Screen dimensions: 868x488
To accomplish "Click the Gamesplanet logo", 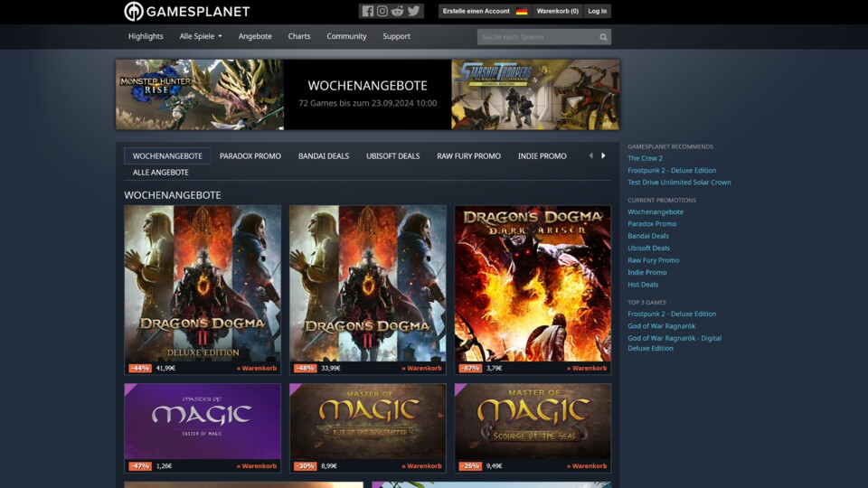I will (x=187, y=11).
